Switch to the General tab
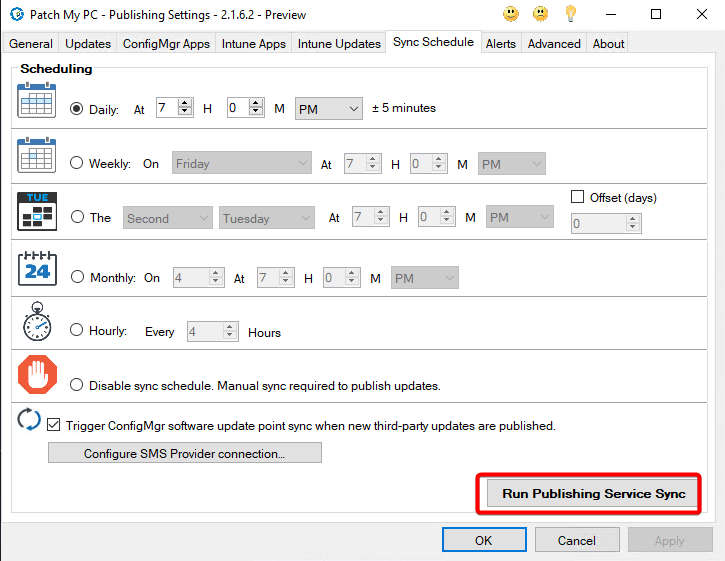The image size is (725, 561). pos(31,43)
